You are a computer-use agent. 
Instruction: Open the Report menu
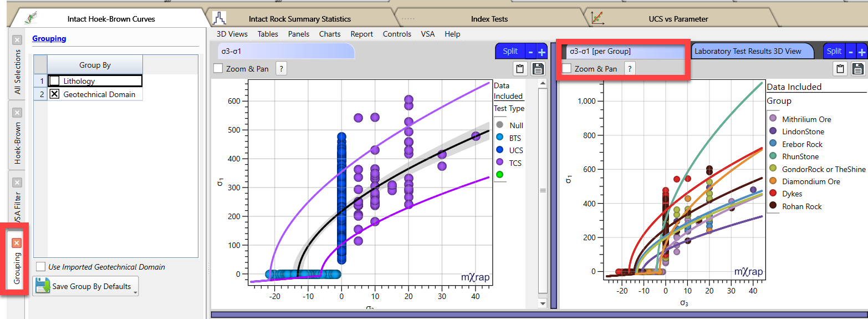362,34
